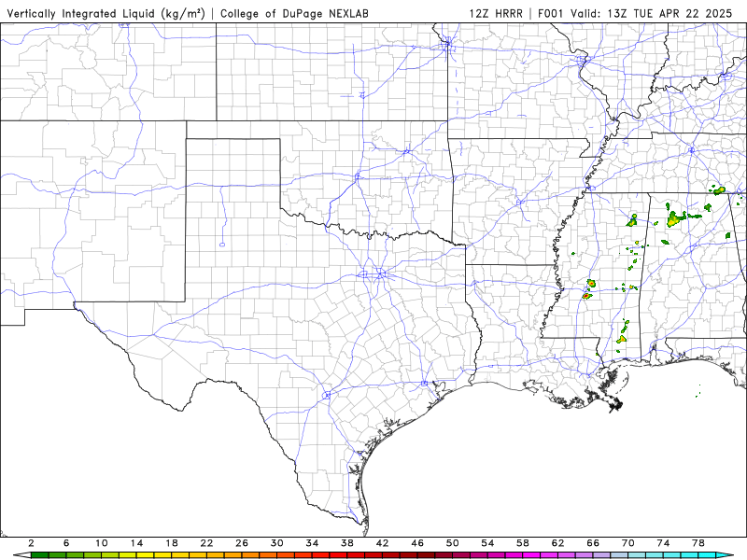Viewport: 747px width, 560px height.
Task: Click the colorbar label "58"
Action: pyautogui.click(x=523, y=543)
